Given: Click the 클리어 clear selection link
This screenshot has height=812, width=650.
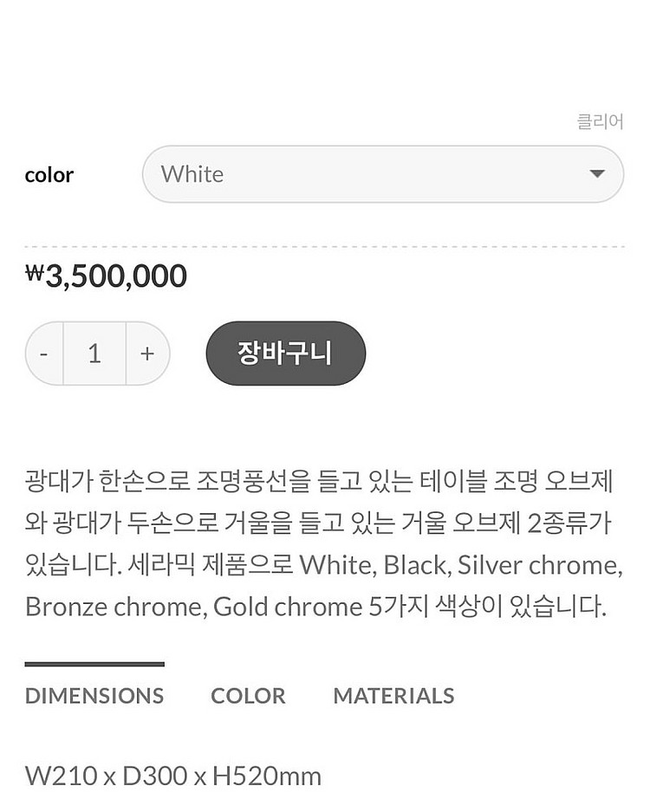Looking at the screenshot, I should 600,121.
